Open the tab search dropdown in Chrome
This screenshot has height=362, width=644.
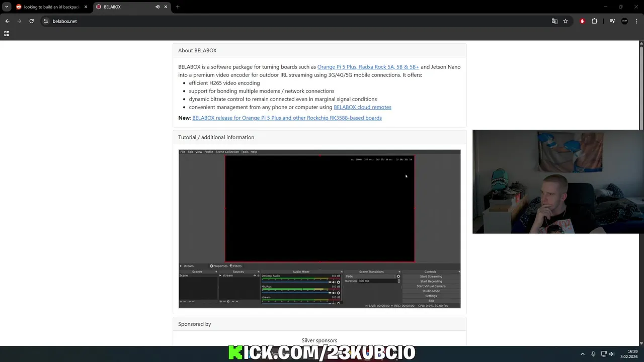coord(7,7)
